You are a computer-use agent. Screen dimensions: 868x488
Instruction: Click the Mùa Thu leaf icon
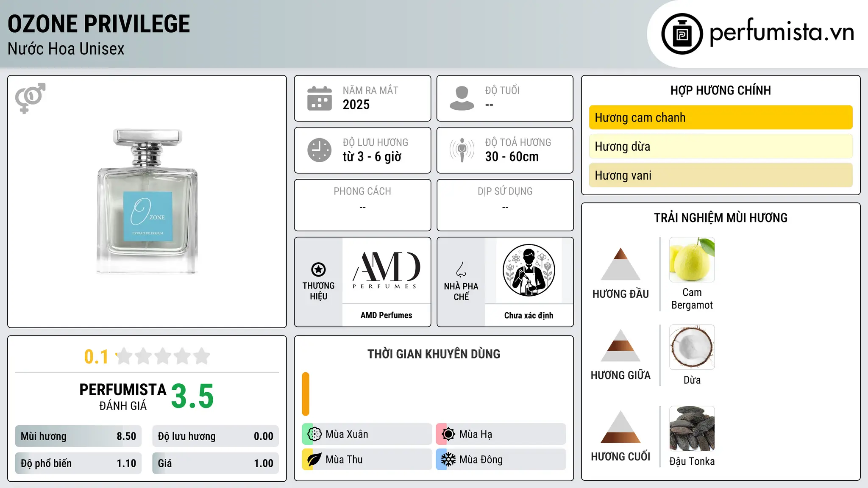[314, 460]
